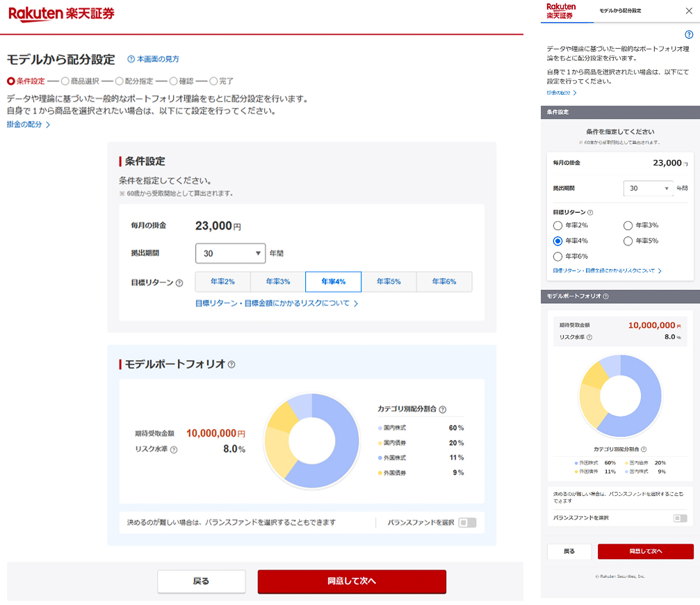Click the help icon beside 本画面の見方

click(131, 59)
